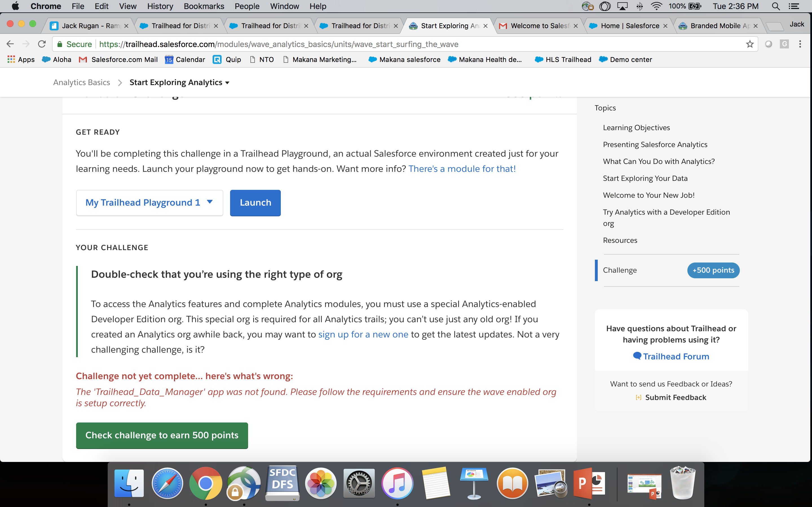Image resolution: width=812 pixels, height=507 pixels.
Task: Click the address bar URL field
Action: click(403, 44)
